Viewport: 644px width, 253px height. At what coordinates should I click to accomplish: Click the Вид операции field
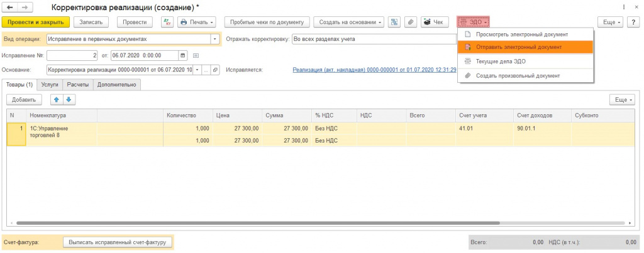pos(128,40)
